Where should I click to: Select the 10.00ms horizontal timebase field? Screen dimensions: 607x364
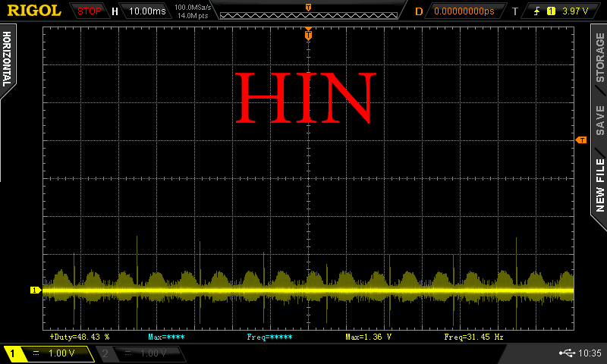tap(146, 11)
